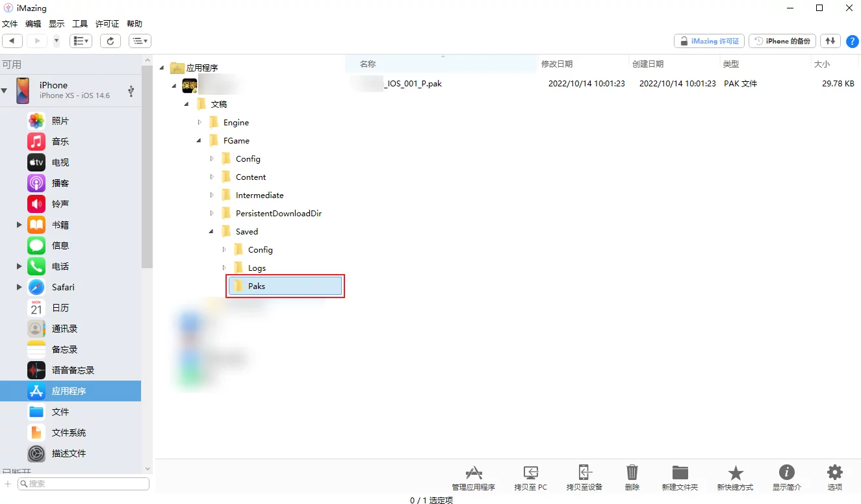Expand the 书籍 sidebar item
This screenshot has width=861, height=504.
pos(19,225)
